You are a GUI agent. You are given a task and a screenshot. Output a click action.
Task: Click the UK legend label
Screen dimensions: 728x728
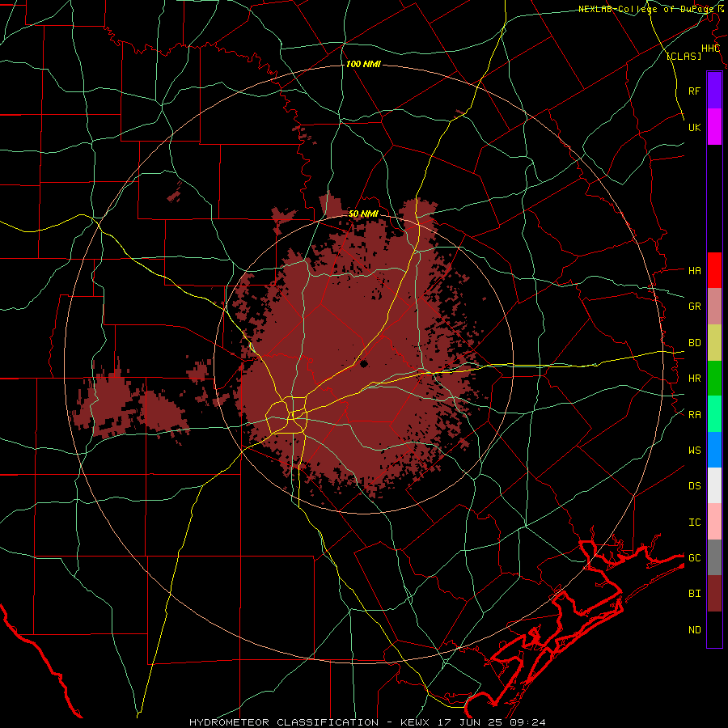[694, 127]
